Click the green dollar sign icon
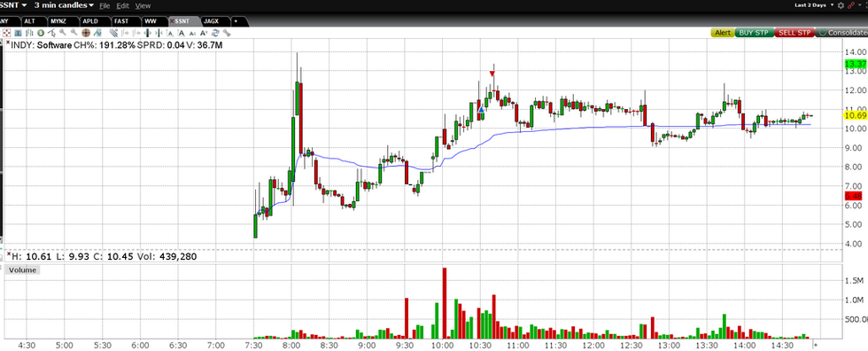This screenshot has height=351, width=868. coord(41,33)
